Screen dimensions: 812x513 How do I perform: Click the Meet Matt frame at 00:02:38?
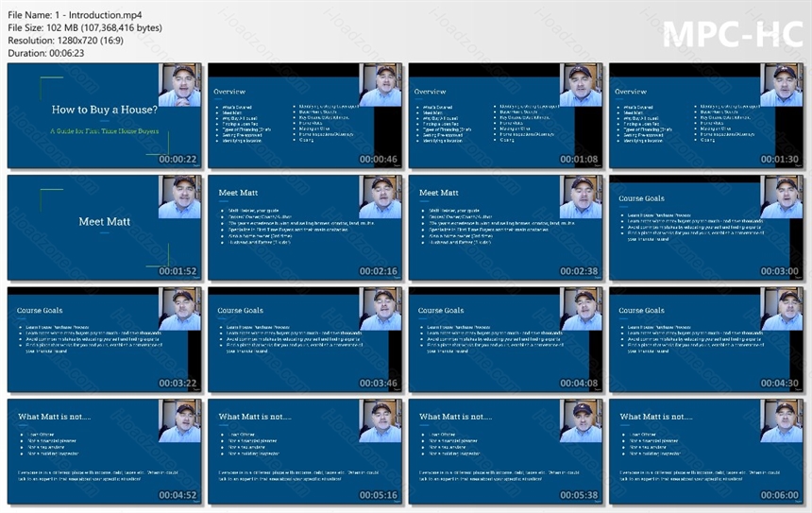505,228
